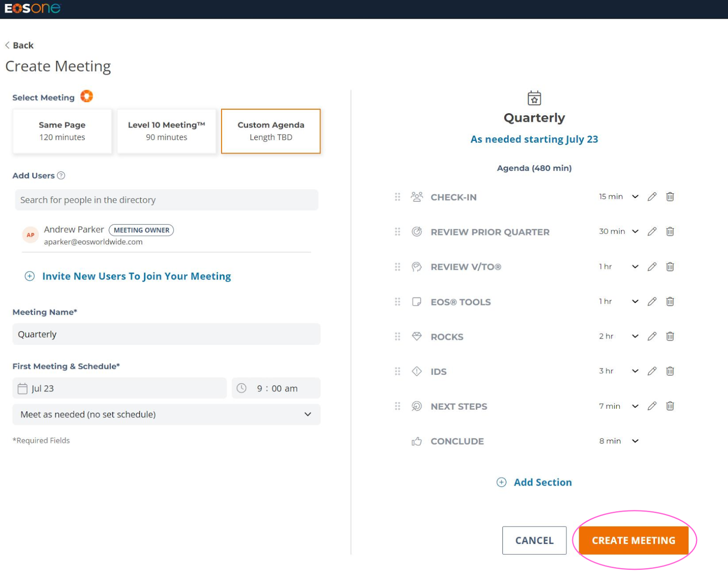Expand ROCKS 2 hr duration dropdown
This screenshot has height=577, width=728.
click(x=635, y=336)
